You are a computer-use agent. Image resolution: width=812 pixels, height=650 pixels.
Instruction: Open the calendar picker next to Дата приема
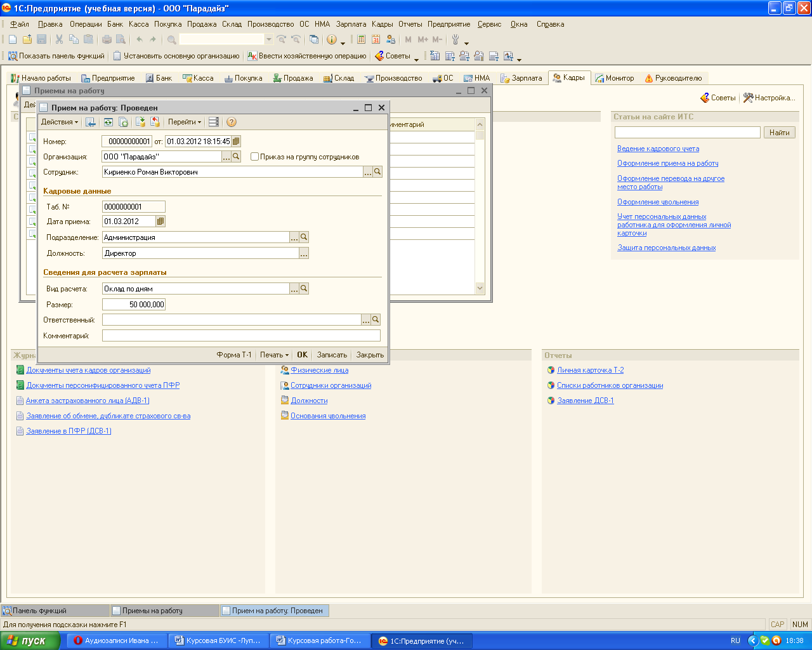point(160,222)
